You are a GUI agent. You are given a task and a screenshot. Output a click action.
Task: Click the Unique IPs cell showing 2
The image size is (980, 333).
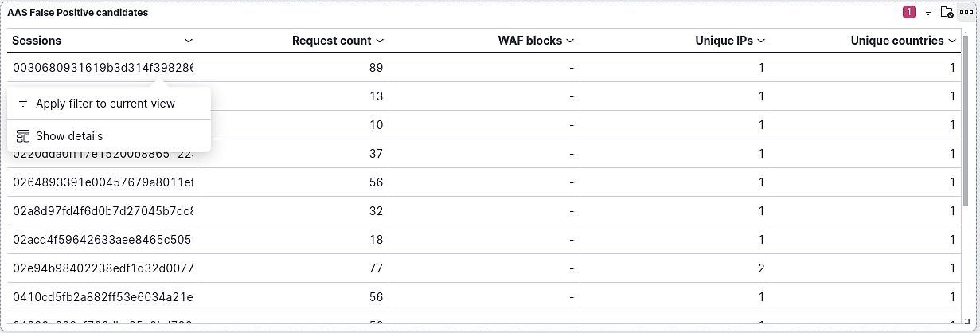762,268
